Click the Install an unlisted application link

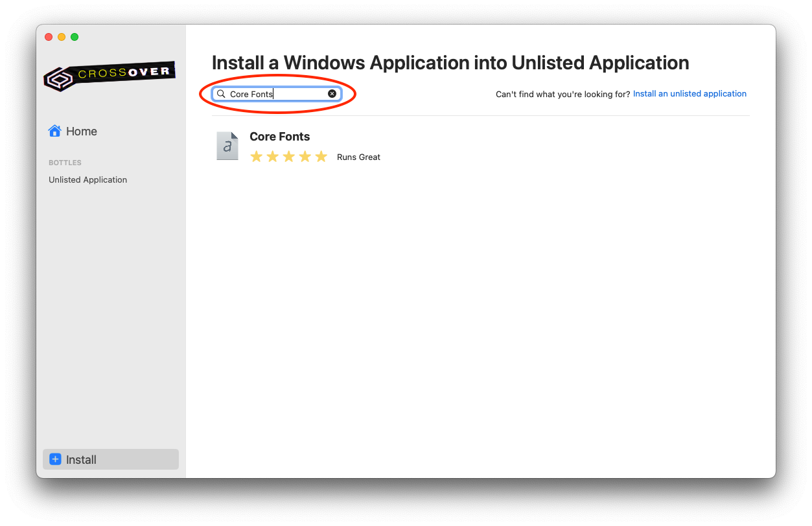coord(690,94)
